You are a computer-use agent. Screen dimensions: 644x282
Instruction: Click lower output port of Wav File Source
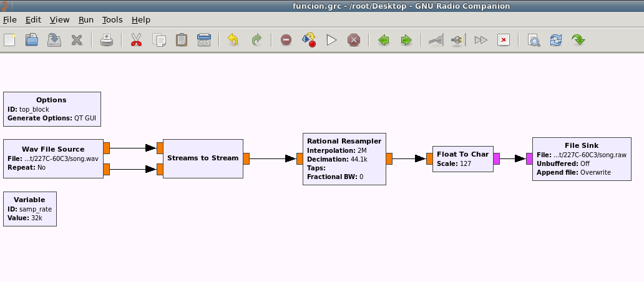(x=106, y=169)
